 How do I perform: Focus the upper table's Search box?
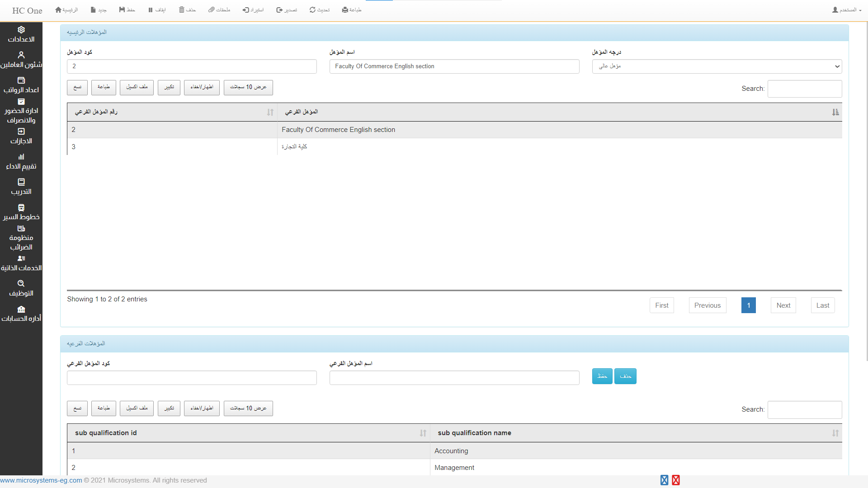click(x=805, y=89)
